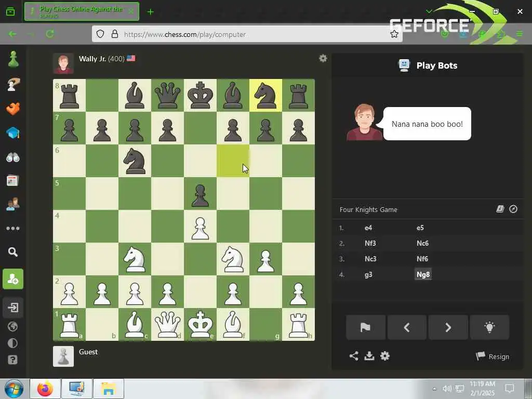The width and height of the screenshot is (532, 399).
Task: Select move Nc3 in move list
Action: click(370, 259)
